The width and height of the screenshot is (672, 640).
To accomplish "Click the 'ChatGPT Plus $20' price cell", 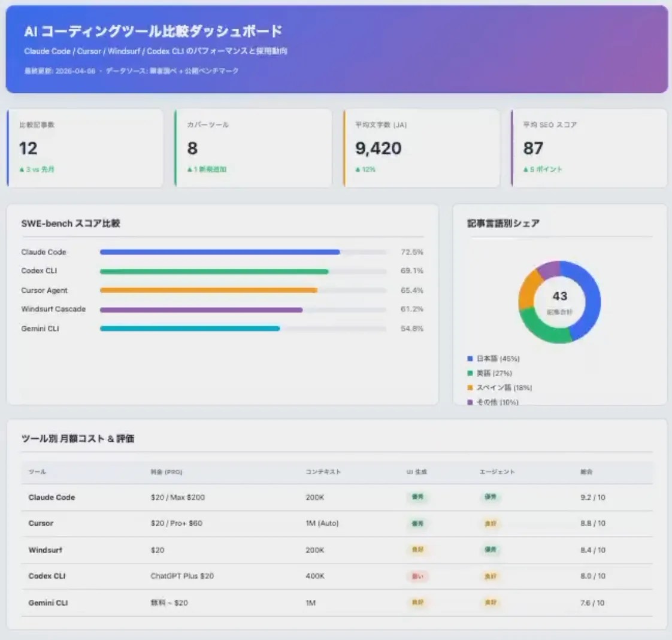I will click(x=182, y=576).
